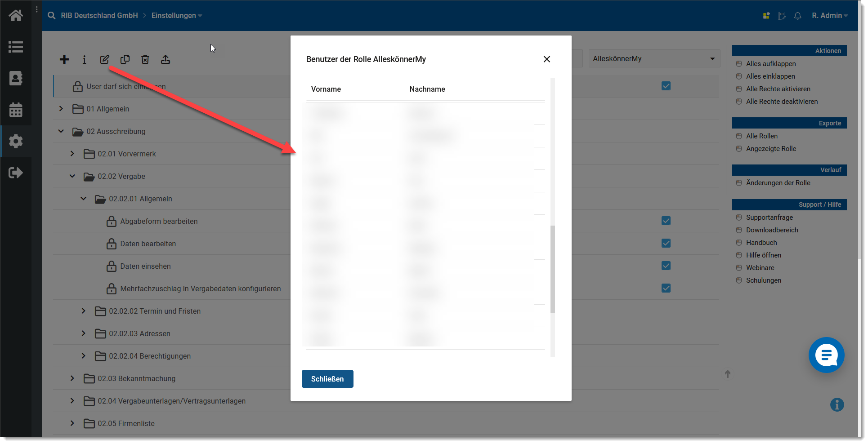Click the export upload icon in toolbar
868x444 pixels.
tap(166, 59)
